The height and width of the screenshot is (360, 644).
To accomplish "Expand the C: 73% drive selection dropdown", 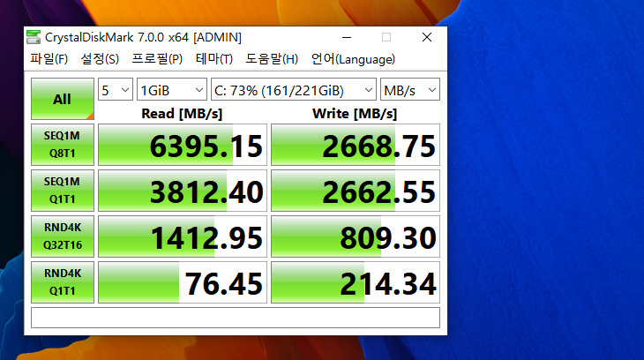I will [293, 89].
